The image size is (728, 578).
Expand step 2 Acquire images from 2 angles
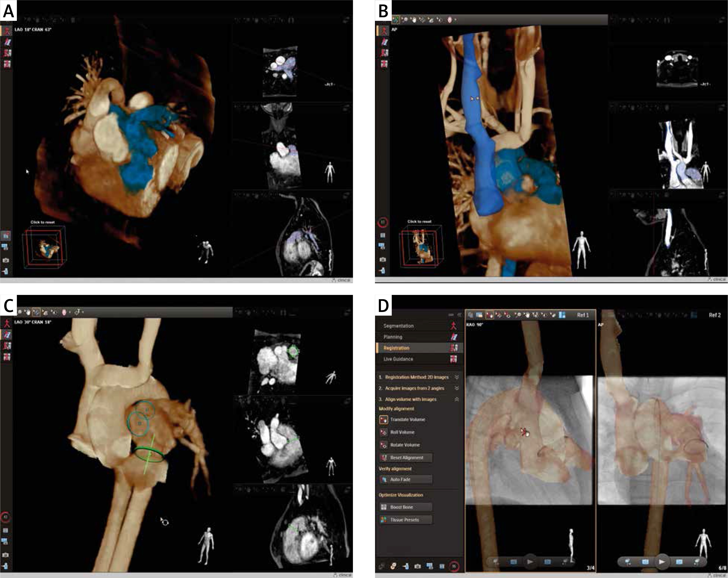tap(456, 388)
